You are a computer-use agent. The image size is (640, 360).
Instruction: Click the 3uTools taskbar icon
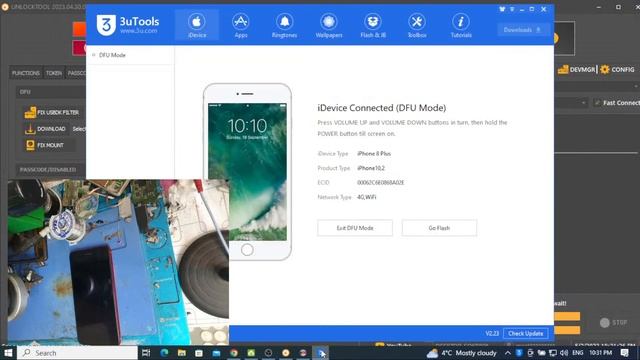(x=321, y=353)
